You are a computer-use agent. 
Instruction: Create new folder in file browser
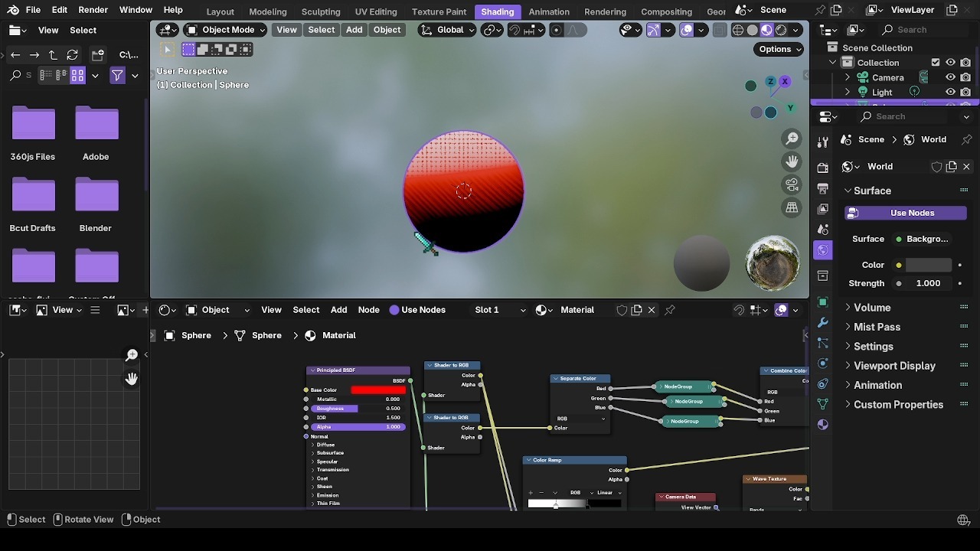[97, 55]
